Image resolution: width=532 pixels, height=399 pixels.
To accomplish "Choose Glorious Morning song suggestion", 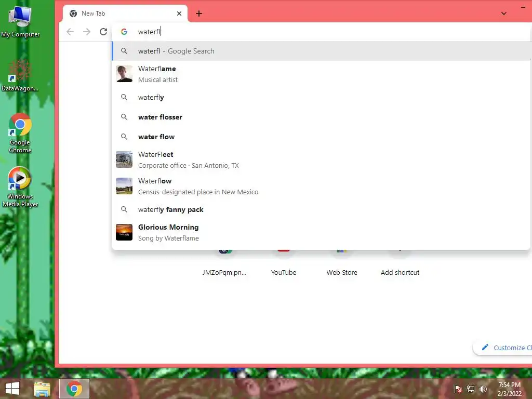I will click(321, 232).
